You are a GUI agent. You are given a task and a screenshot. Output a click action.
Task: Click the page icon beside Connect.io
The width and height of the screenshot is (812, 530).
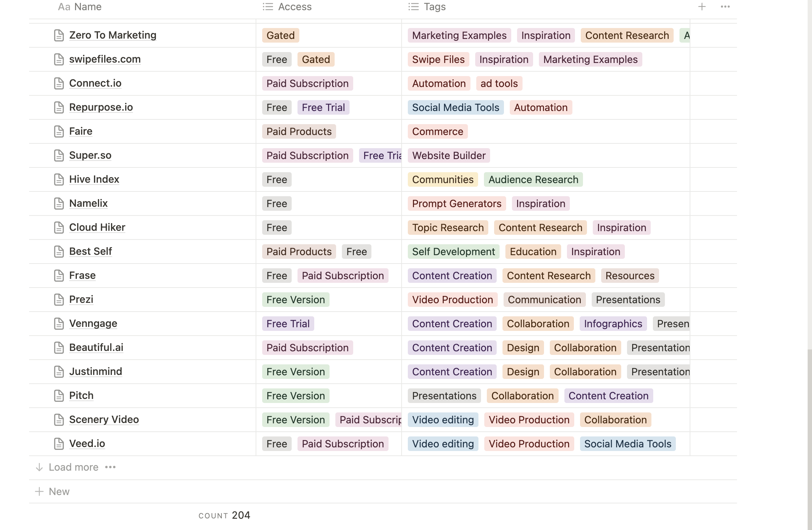coord(59,83)
